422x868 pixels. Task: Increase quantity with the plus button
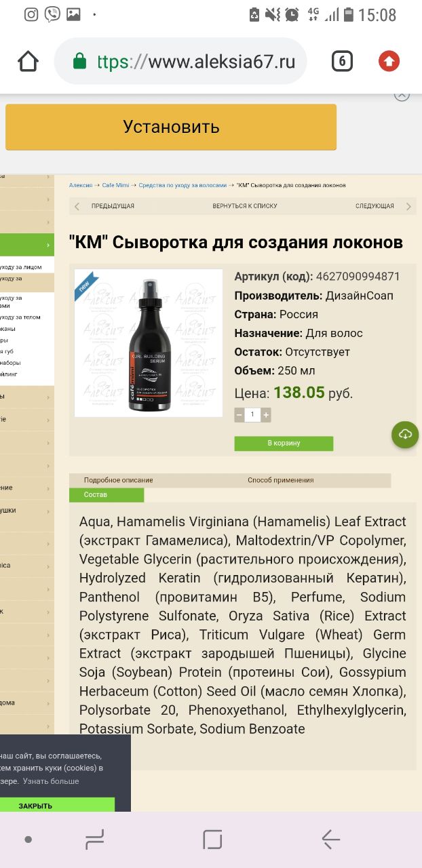(x=266, y=415)
